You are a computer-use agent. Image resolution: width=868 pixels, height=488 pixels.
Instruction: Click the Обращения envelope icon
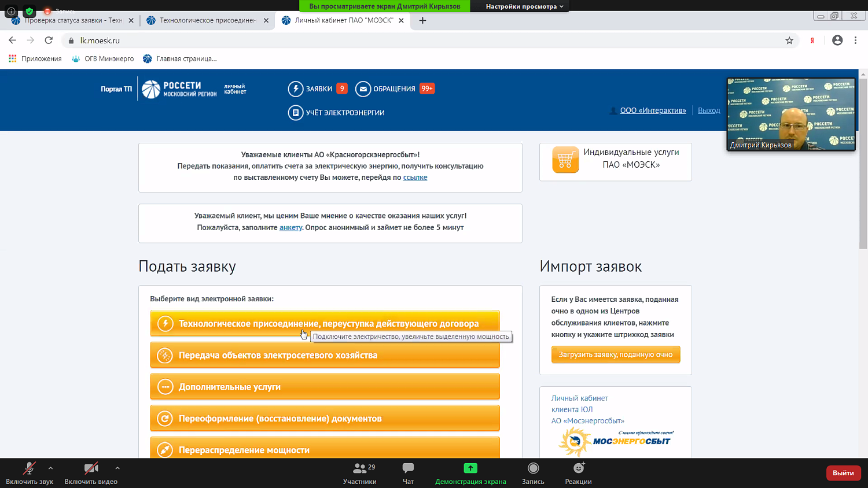pyautogui.click(x=363, y=88)
